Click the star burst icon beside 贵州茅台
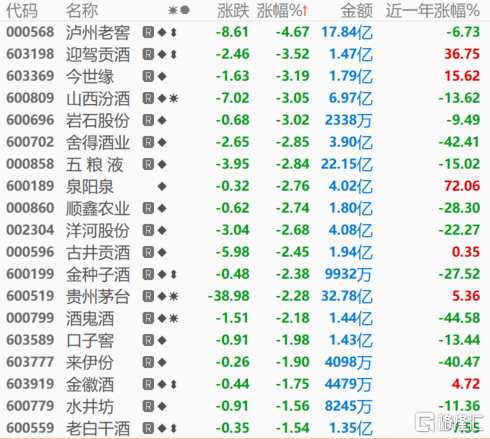 tap(173, 296)
